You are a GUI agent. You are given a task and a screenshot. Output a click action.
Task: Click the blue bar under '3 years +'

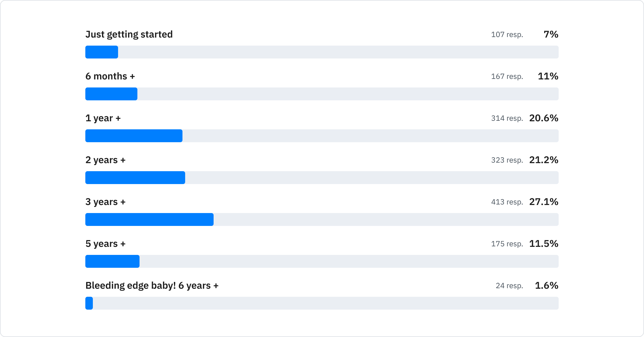[x=149, y=219]
